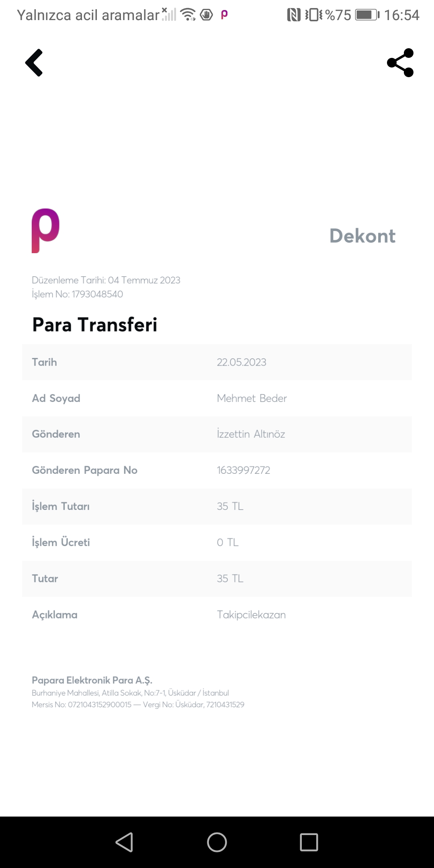Open recent apps square button
The width and height of the screenshot is (434, 868).
[309, 842]
